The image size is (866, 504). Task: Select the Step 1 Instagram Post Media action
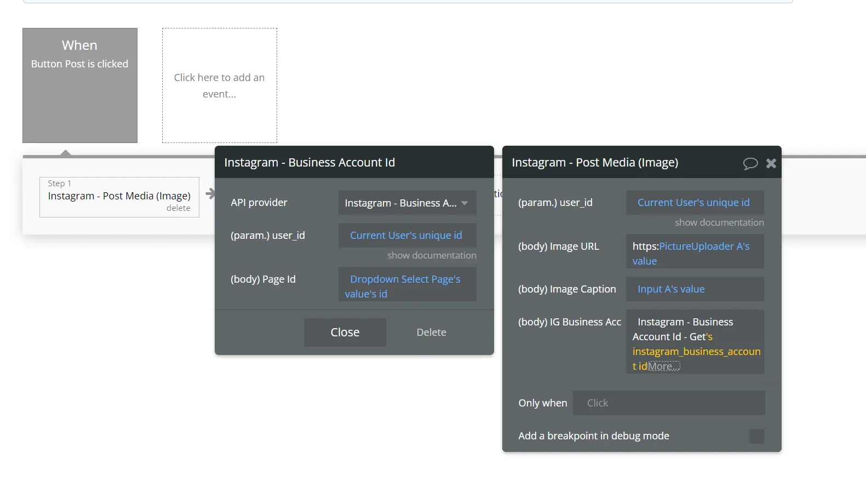(x=119, y=197)
